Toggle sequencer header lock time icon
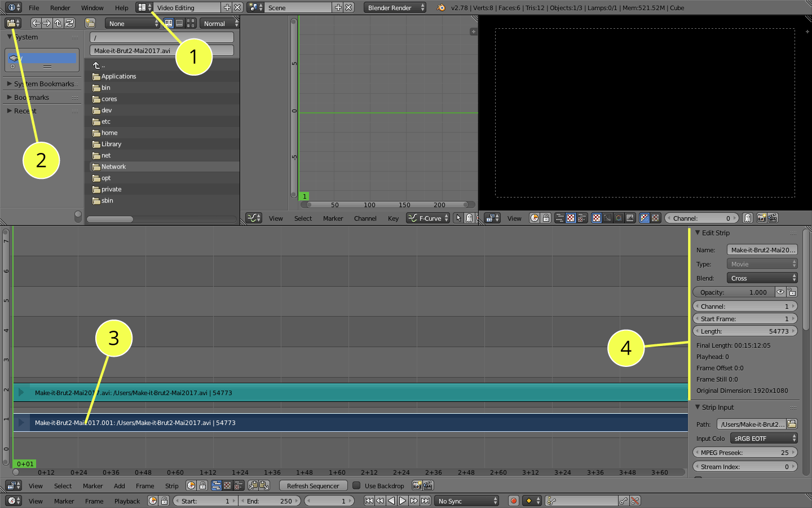 (202, 485)
